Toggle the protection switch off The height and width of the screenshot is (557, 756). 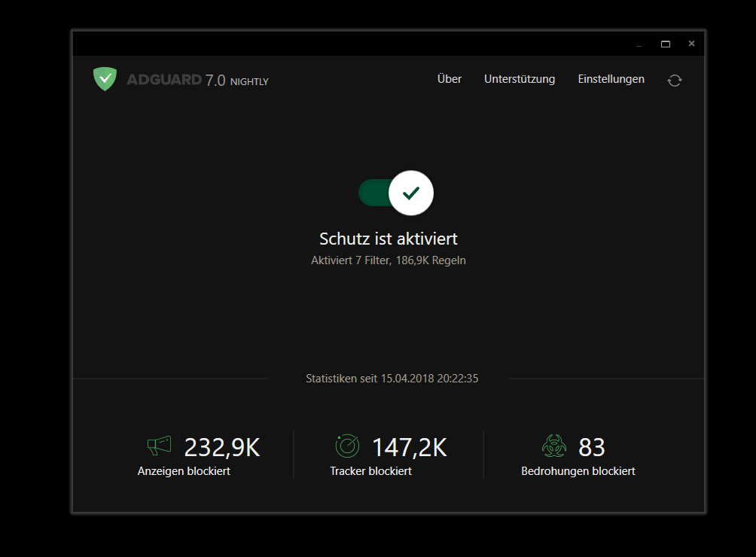[396, 193]
